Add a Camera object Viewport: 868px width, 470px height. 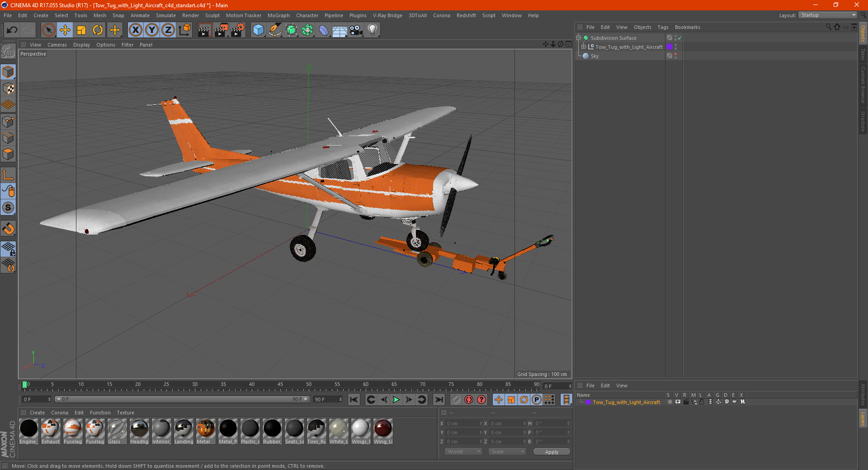[356, 30]
